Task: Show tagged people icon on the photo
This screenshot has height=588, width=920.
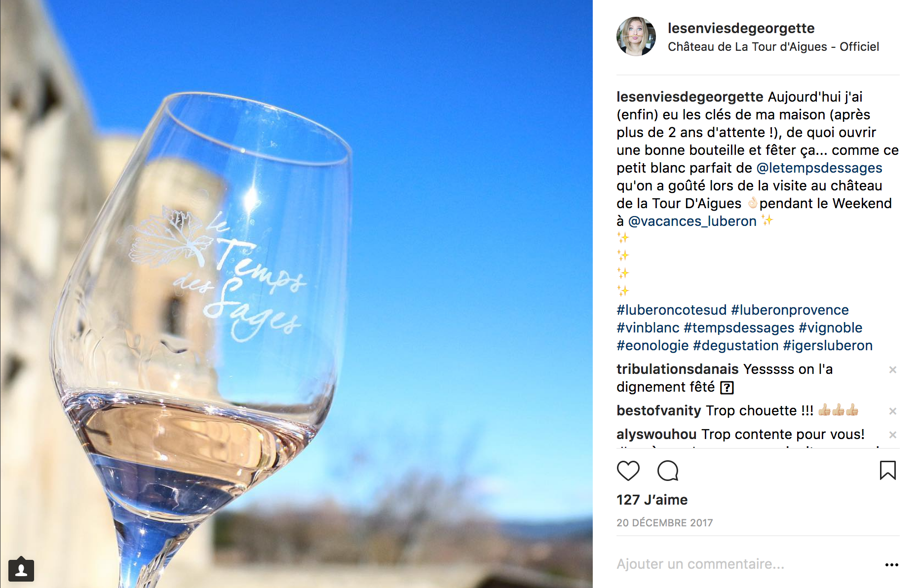Action: [x=21, y=570]
